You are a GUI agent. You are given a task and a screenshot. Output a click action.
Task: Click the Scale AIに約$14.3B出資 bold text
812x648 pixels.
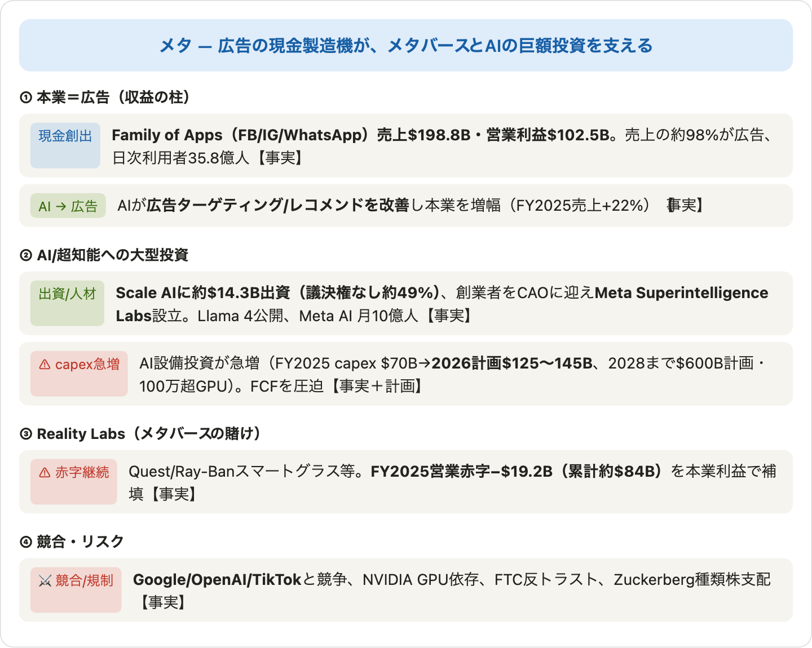click(x=203, y=293)
